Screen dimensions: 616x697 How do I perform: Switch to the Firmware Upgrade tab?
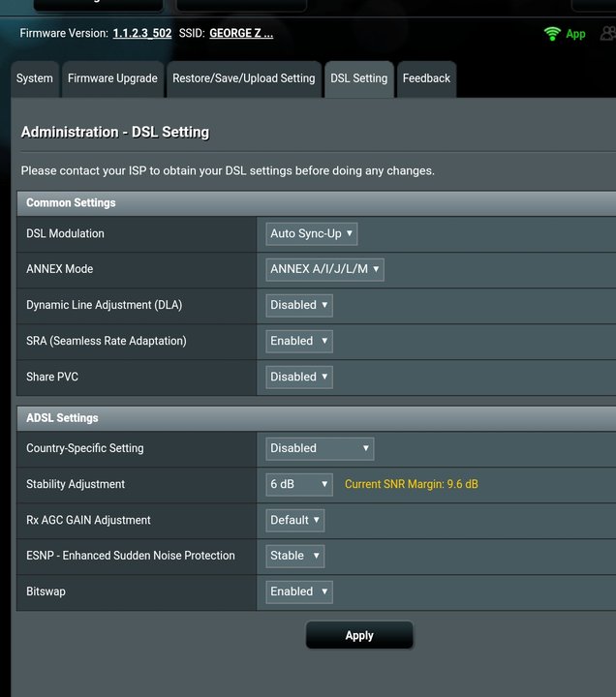pos(112,78)
